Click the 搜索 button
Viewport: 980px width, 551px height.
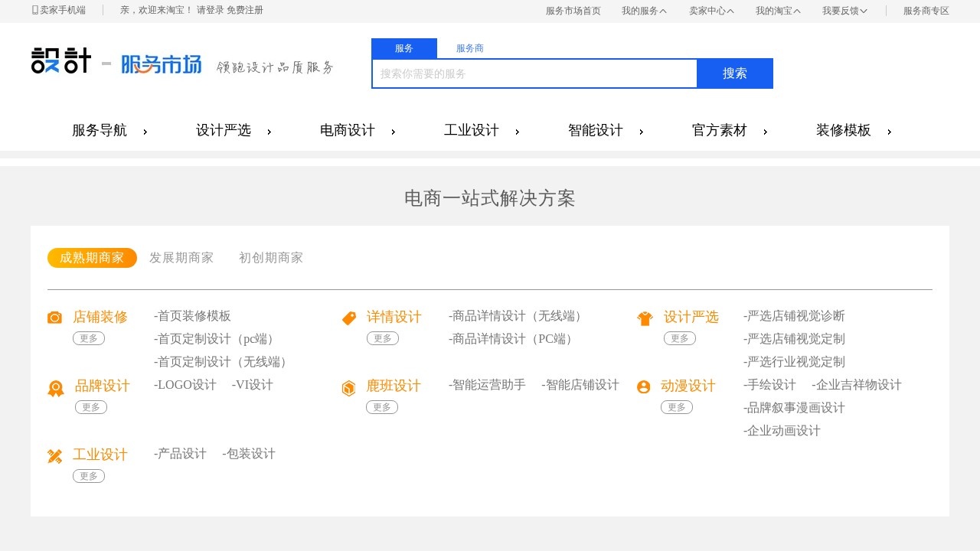[x=735, y=73]
